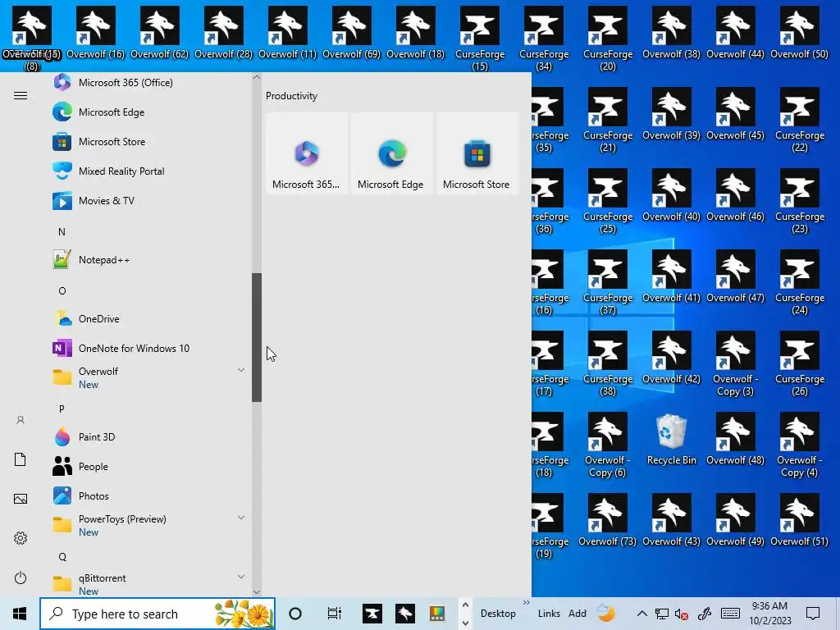Open Pictures from the Start sidebar
This screenshot has height=630, width=840.
(x=21, y=499)
